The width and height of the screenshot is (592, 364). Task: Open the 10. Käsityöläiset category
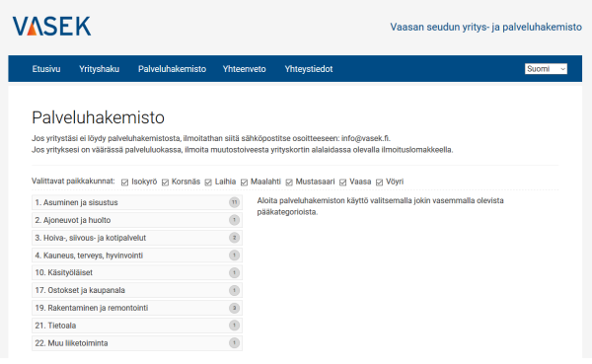[x=137, y=272]
